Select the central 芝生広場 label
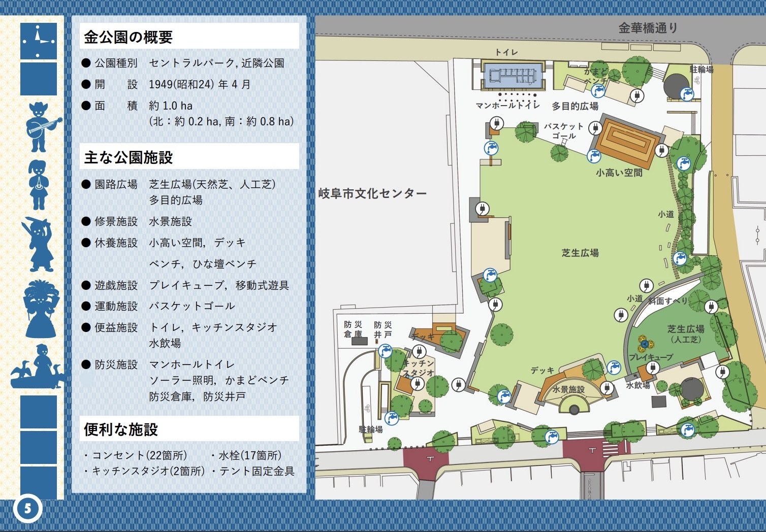 coord(580,253)
